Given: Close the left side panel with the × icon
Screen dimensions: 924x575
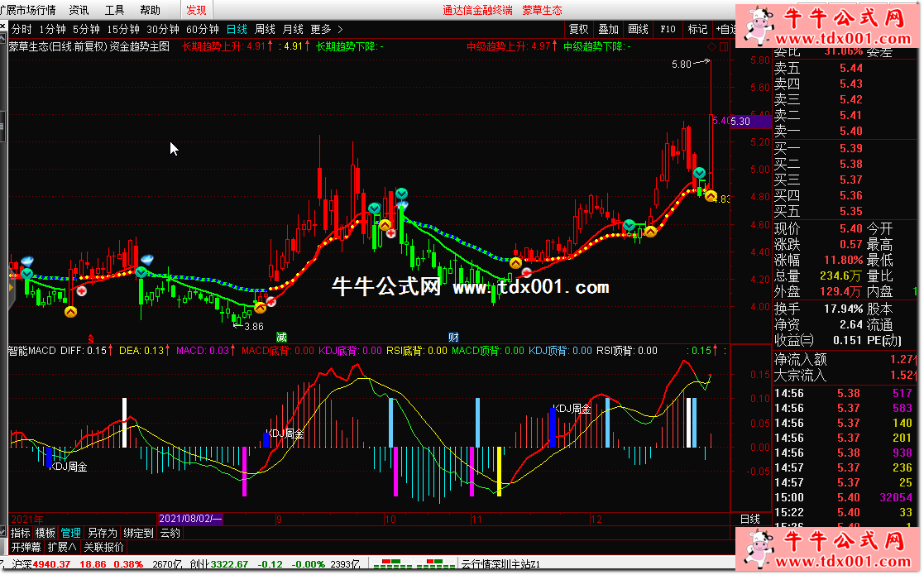Looking at the screenshot, I should coord(3,27).
